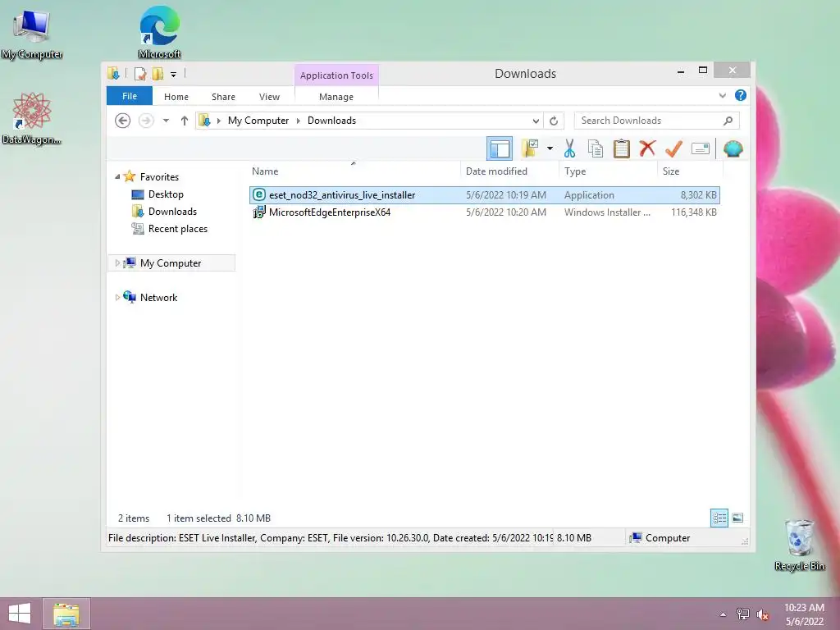
Task: Expand My Computer tree node arrow
Action: (x=117, y=263)
